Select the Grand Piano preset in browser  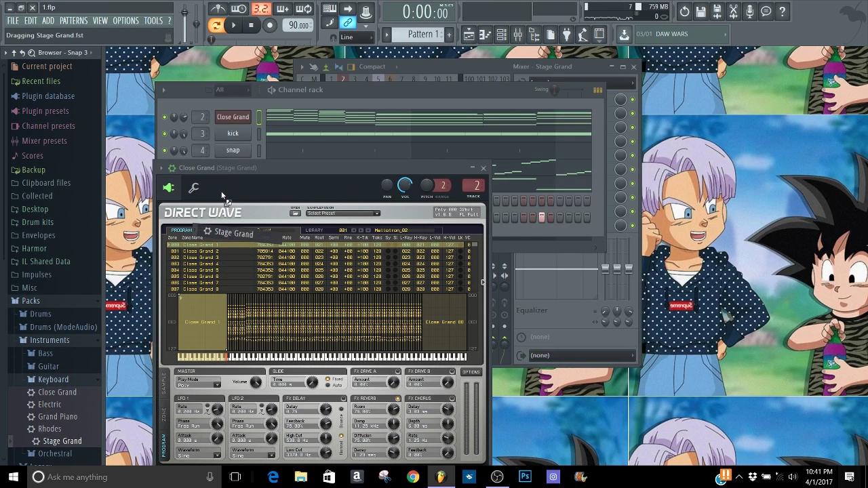point(58,417)
